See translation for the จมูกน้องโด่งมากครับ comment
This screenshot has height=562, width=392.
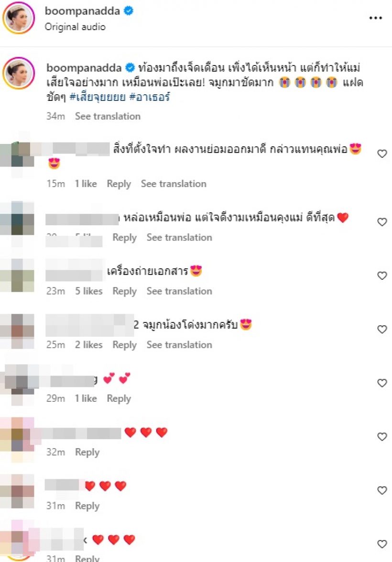coord(179,345)
